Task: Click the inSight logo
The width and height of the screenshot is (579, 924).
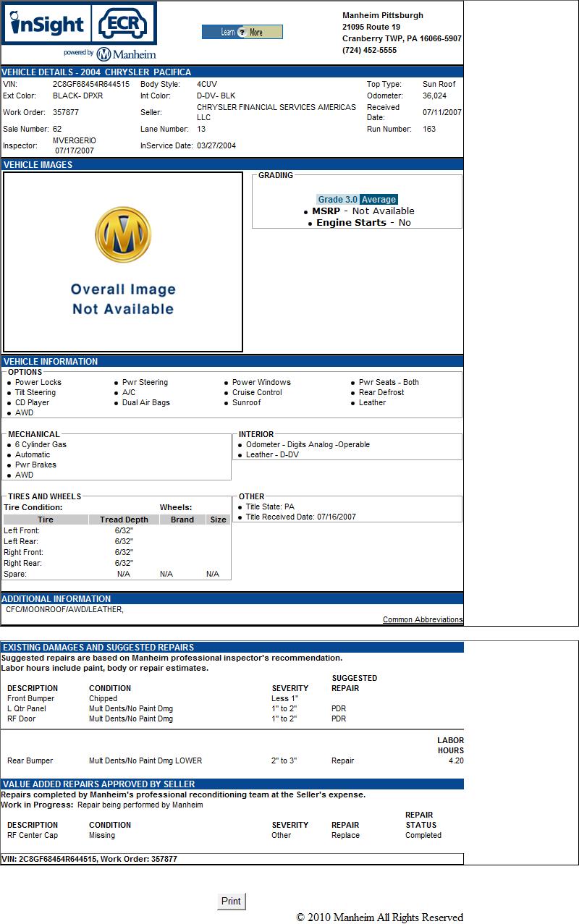Action: click(47, 25)
